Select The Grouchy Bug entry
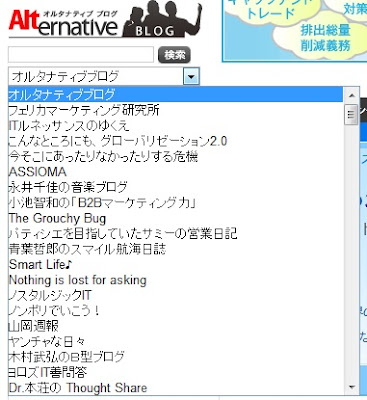The height and width of the screenshot is (400, 367). (x=177, y=218)
